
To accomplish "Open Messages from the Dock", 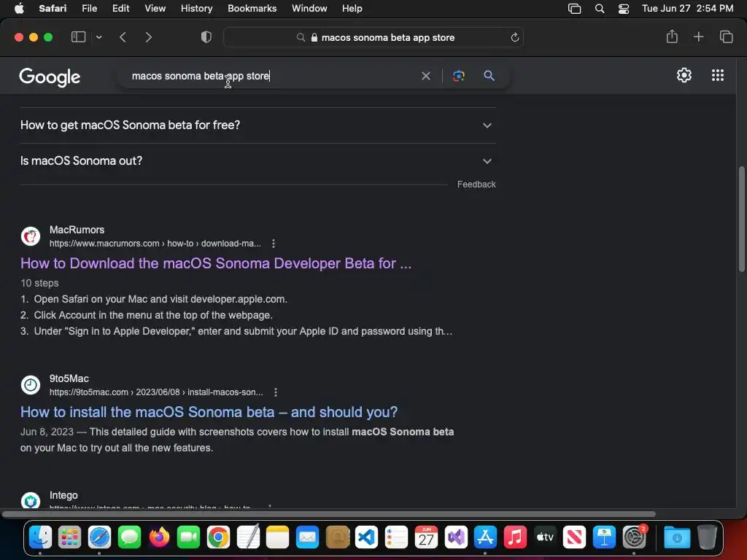I will click(129, 537).
